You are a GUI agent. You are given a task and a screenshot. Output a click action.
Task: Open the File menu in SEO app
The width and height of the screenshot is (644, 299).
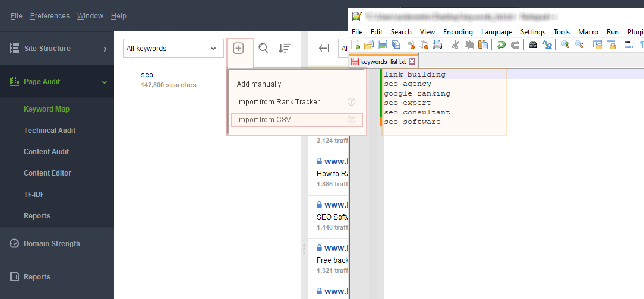(x=17, y=15)
